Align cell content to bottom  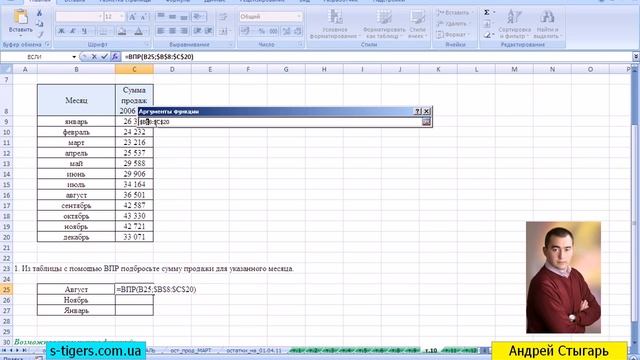184,17
